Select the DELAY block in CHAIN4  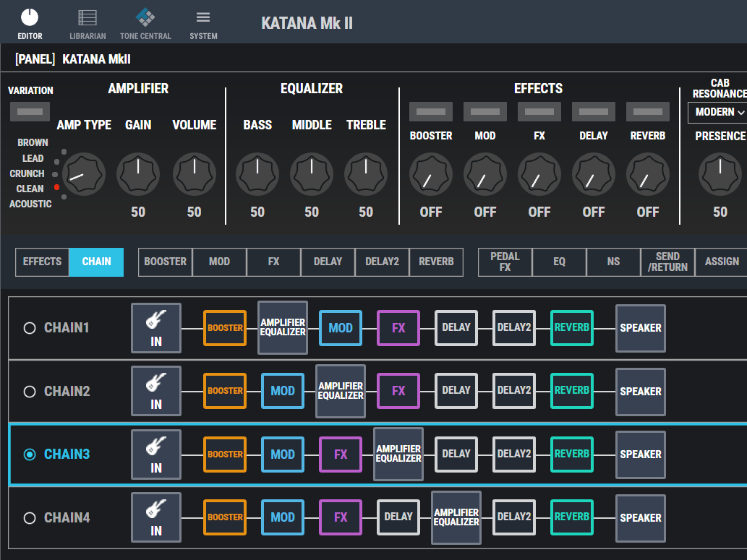(398, 517)
